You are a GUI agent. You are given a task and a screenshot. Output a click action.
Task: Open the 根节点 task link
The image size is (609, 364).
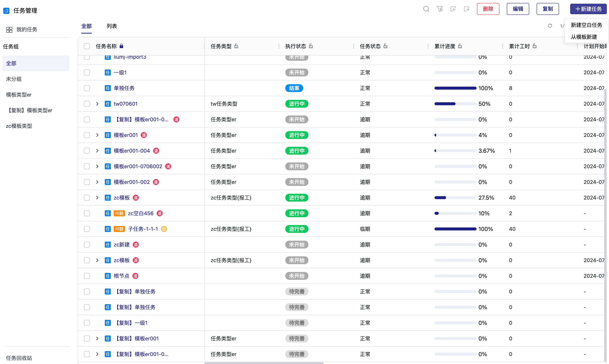(x=121, y=276)
